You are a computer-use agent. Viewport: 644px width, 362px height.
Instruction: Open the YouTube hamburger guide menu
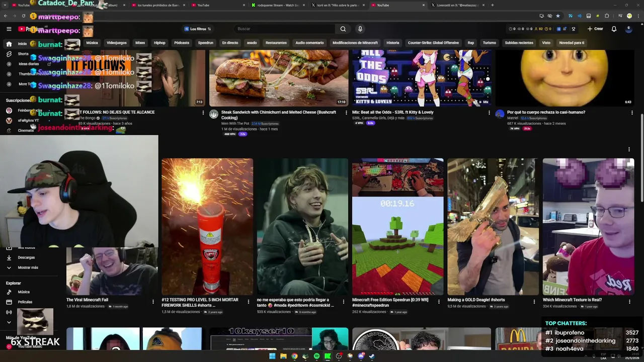point(9,29)
